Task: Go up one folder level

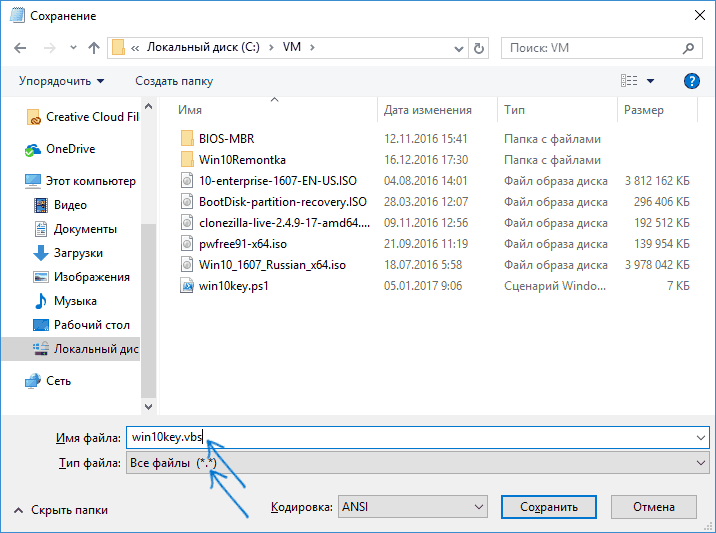Action: point(94,47)
